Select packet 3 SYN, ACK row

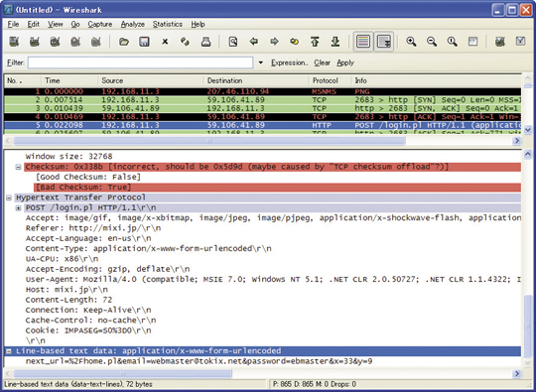click(x=262, y=108)
